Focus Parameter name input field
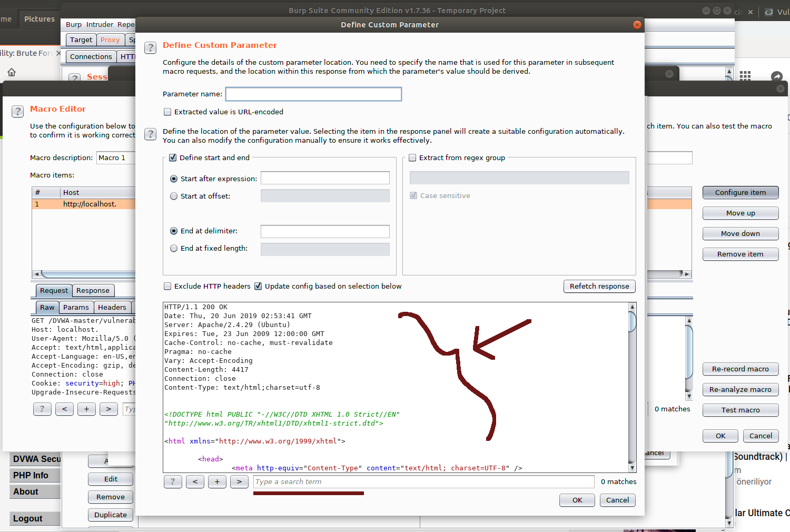Viewport: 790px width, 532px height. point(313,94)
